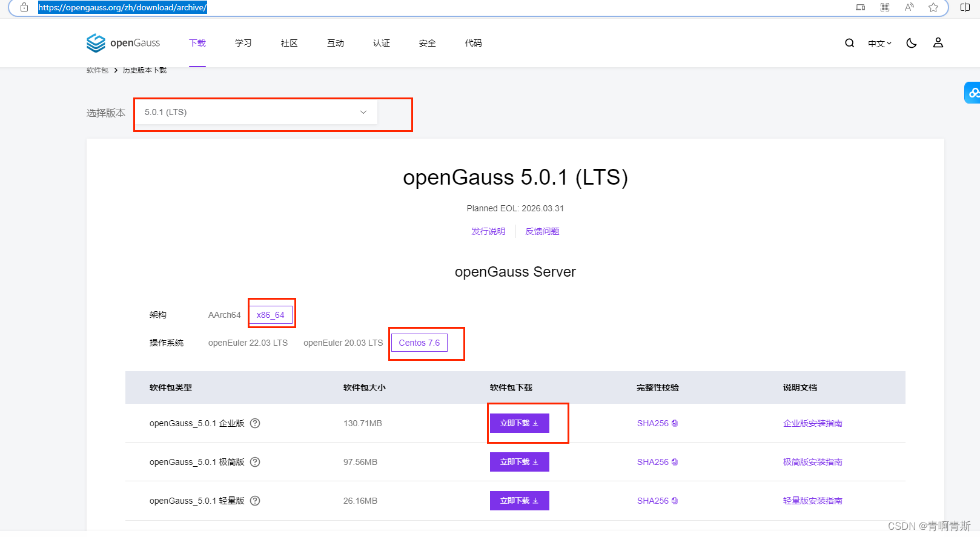980x537 pixels.
Task: Select x86_64 architecture option
Action: click(x=270, y=315)
